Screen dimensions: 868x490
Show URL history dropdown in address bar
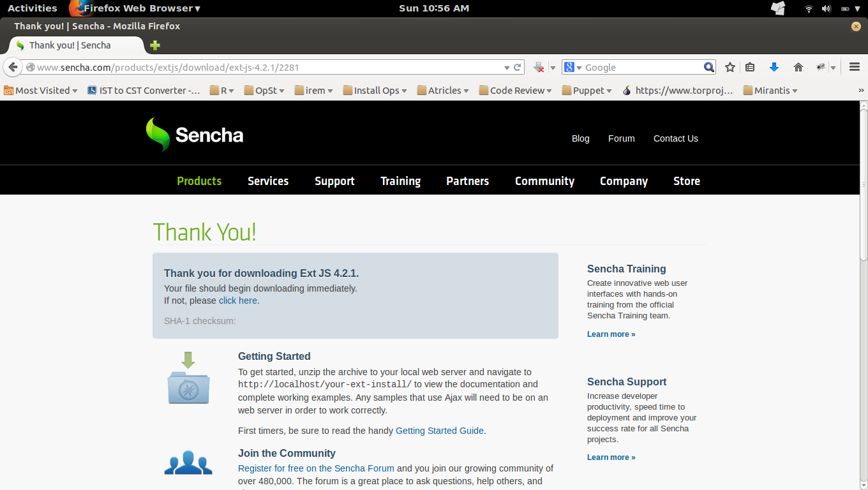[507, 68]
